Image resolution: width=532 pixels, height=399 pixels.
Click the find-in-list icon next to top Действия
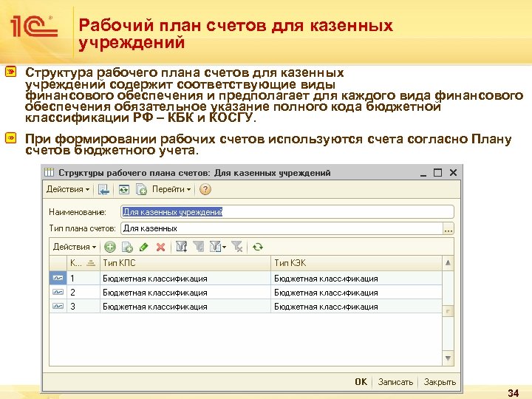[x=103, y=189]
